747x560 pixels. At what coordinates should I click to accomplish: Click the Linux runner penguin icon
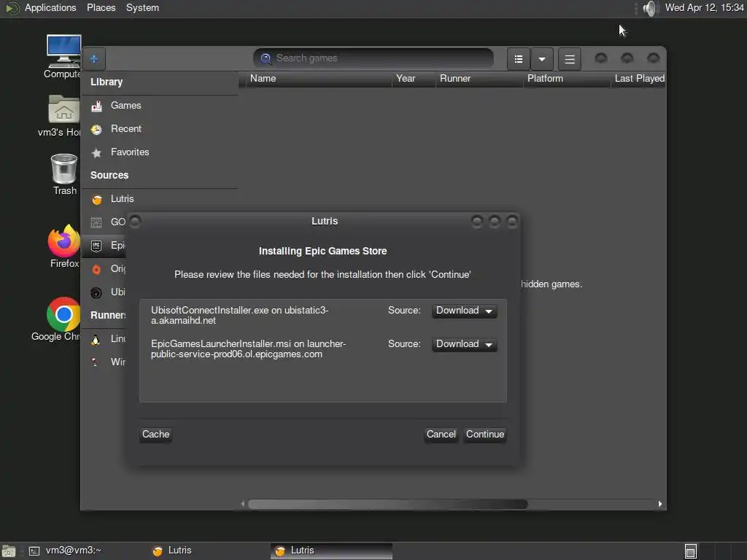click(96, 339)
